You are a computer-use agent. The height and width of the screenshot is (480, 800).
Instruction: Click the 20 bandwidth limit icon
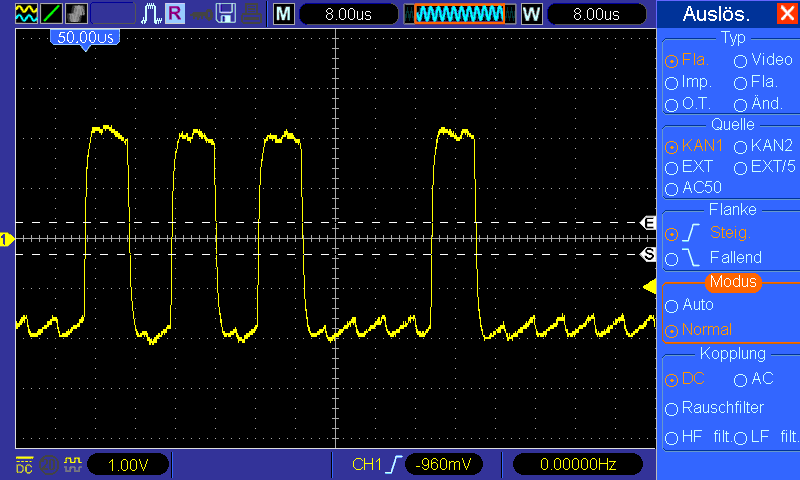pos(49,465)
